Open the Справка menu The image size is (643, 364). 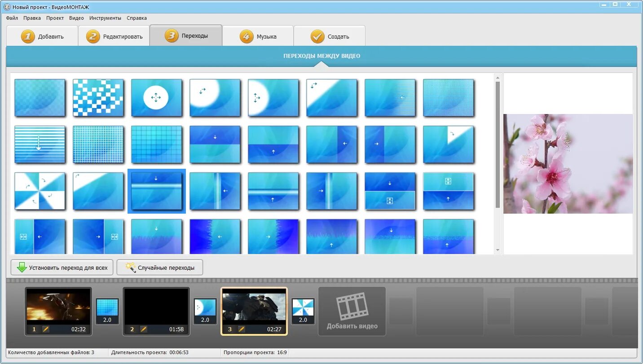point(137,18)
